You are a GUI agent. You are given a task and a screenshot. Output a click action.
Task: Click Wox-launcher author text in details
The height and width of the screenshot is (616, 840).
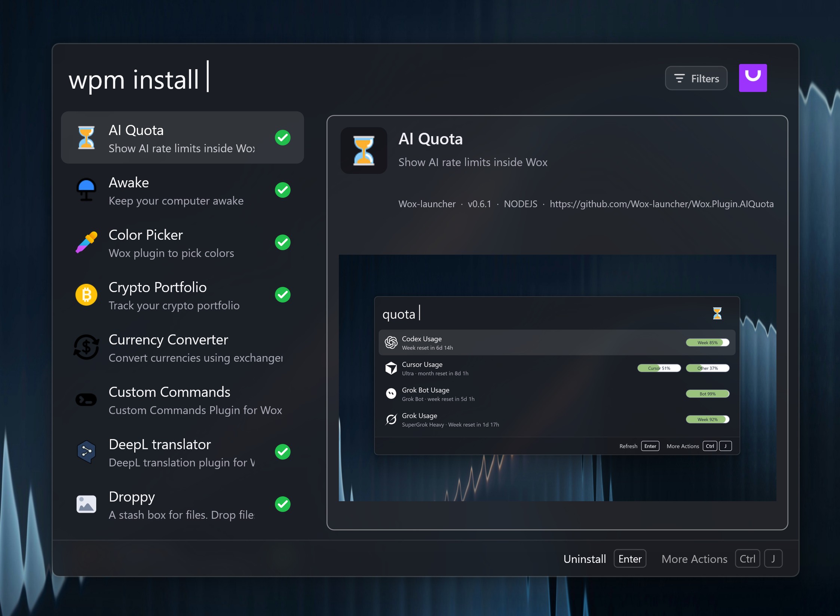pos(427,204)
